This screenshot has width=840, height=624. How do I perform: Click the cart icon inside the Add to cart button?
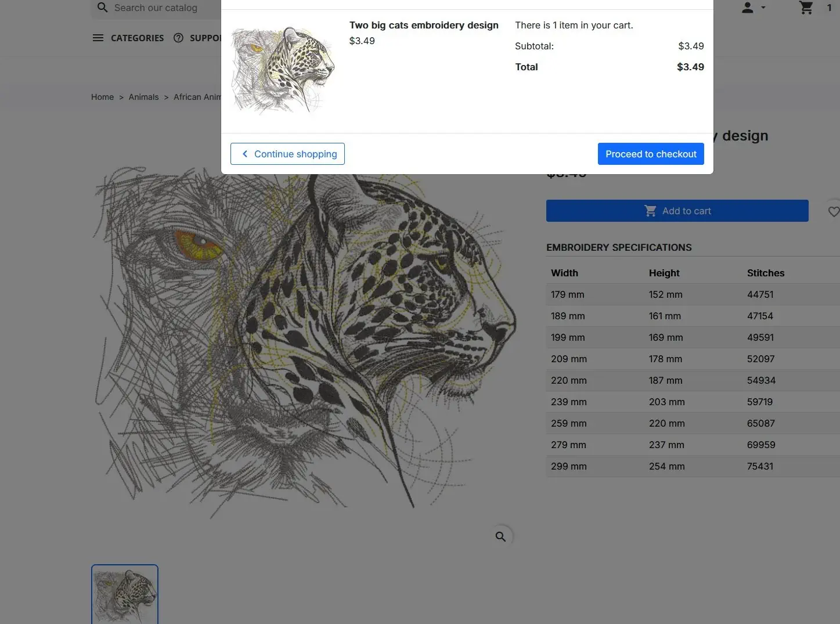pos(651,211)
